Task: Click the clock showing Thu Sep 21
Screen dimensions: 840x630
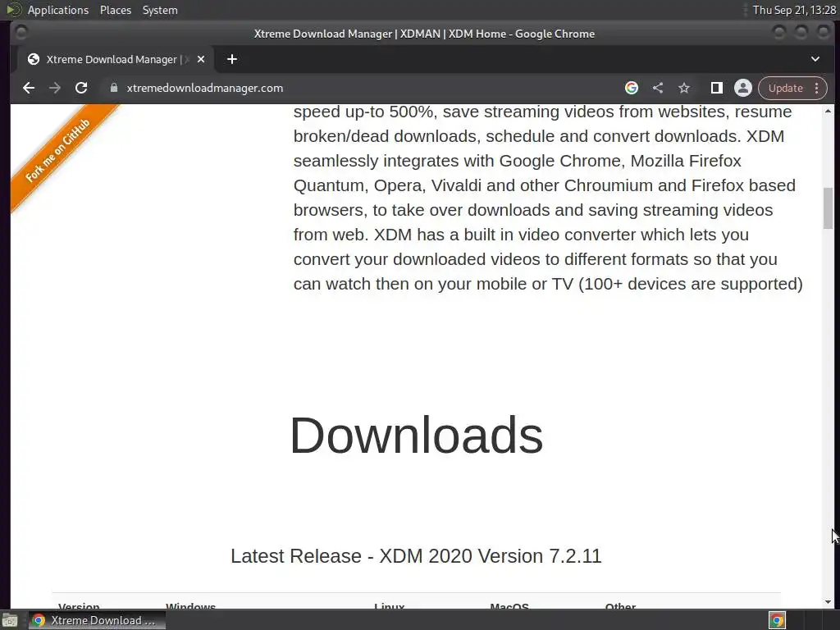Action: (x=794, y=10)
